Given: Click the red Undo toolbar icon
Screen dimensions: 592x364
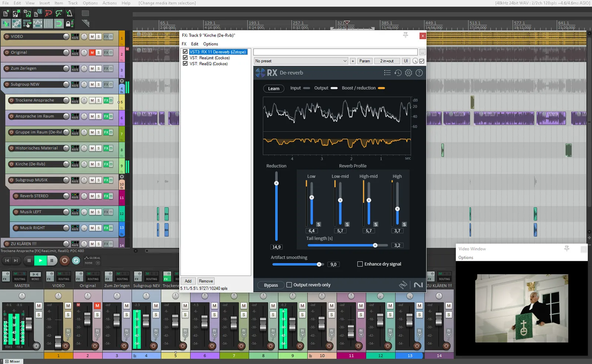Looking at the screenshot, I should (48, 14).
